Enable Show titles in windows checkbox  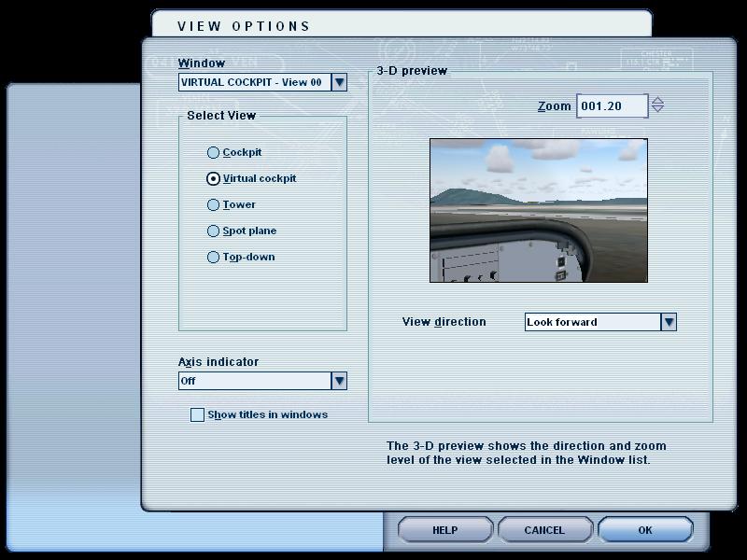tap(197, 414)
